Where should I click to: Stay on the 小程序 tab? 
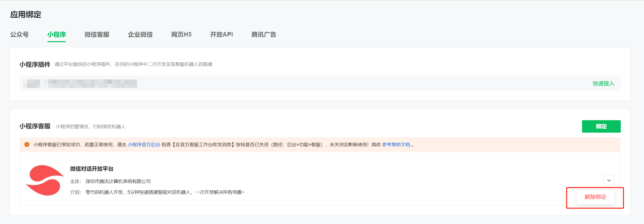[57, 35]
